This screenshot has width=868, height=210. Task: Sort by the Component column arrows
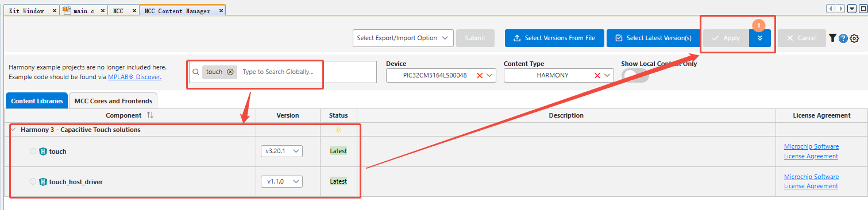tap(150, 115)
